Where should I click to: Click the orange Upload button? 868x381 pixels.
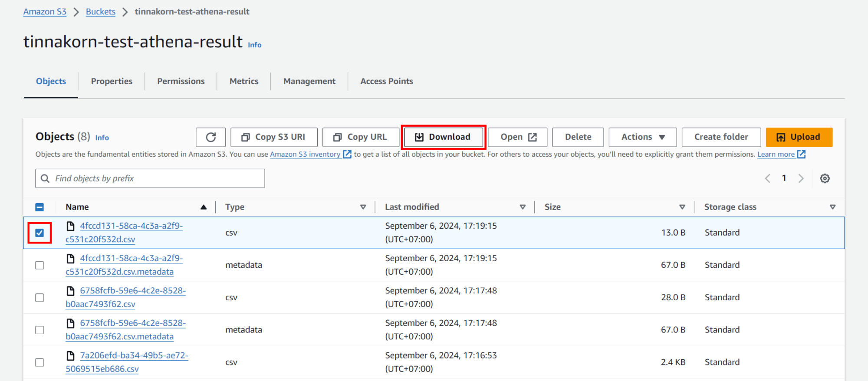point(799,137)
